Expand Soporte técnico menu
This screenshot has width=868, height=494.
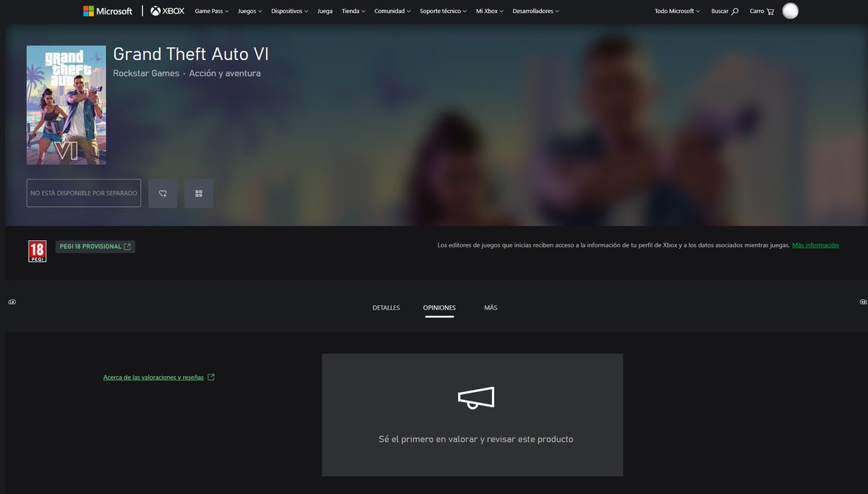[x=443, y=12]
